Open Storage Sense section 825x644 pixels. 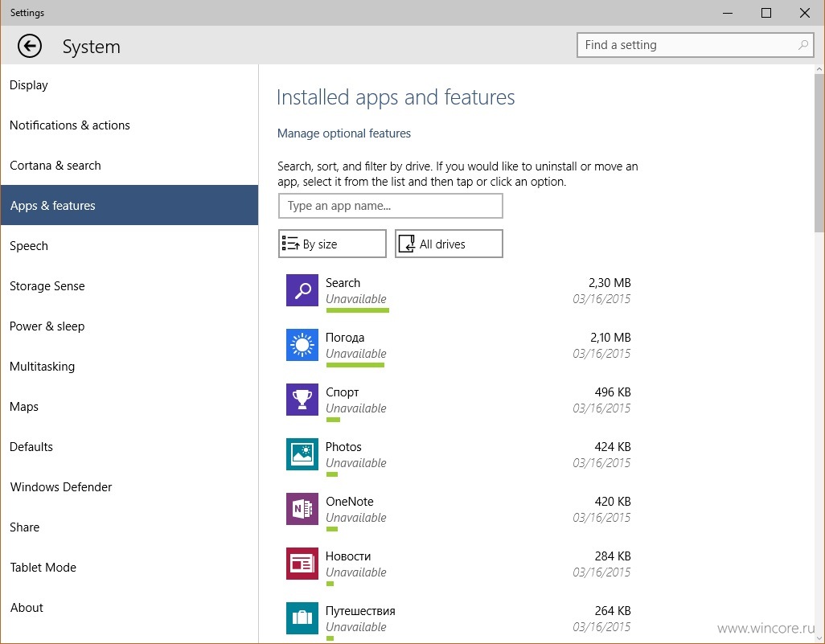129,285
